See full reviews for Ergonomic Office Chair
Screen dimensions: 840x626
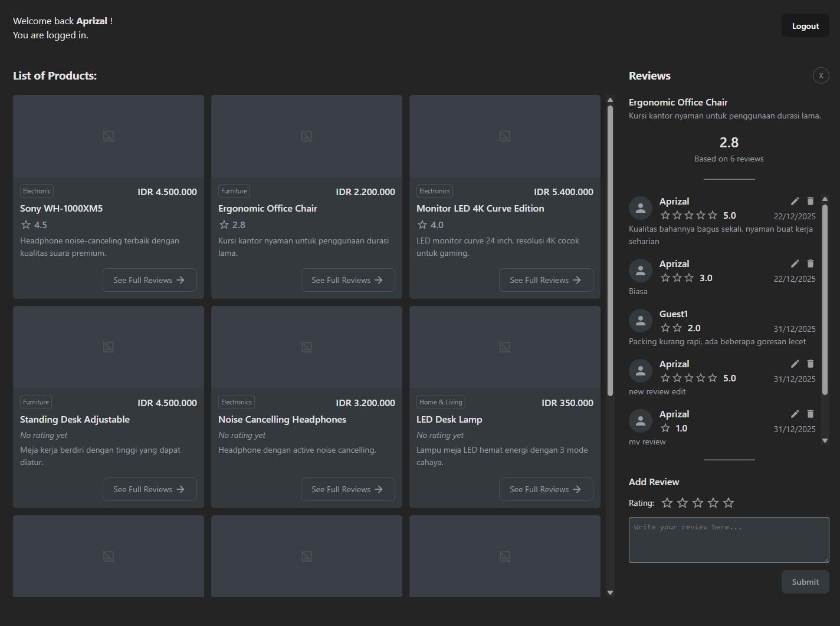[x=348, y=280]
